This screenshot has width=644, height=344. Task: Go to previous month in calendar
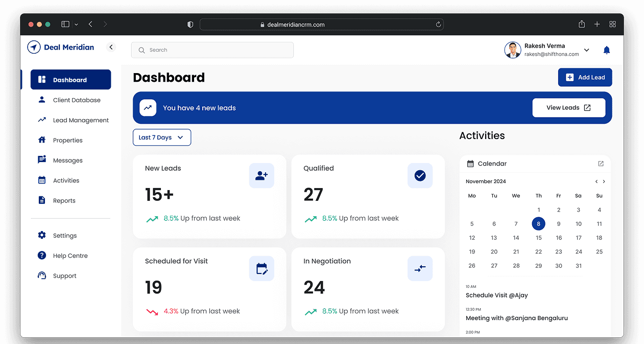pyautogui.click(x=596, y=181)
